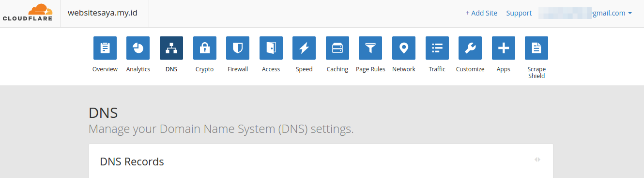Click the Page Rules label text
The image size is (644, 178).
tap(370, 69)
